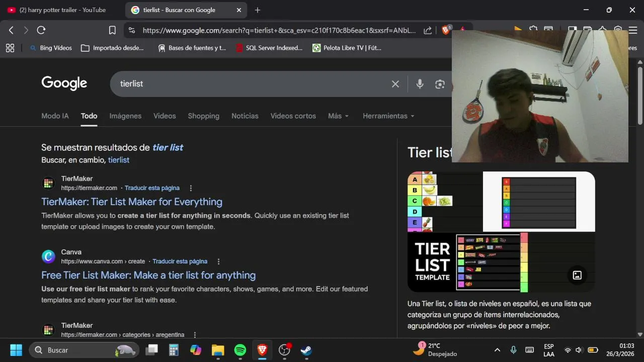Open the touch keyboard tray icon
This screenshot has height=362, width=644.
[x=529, y=350]
